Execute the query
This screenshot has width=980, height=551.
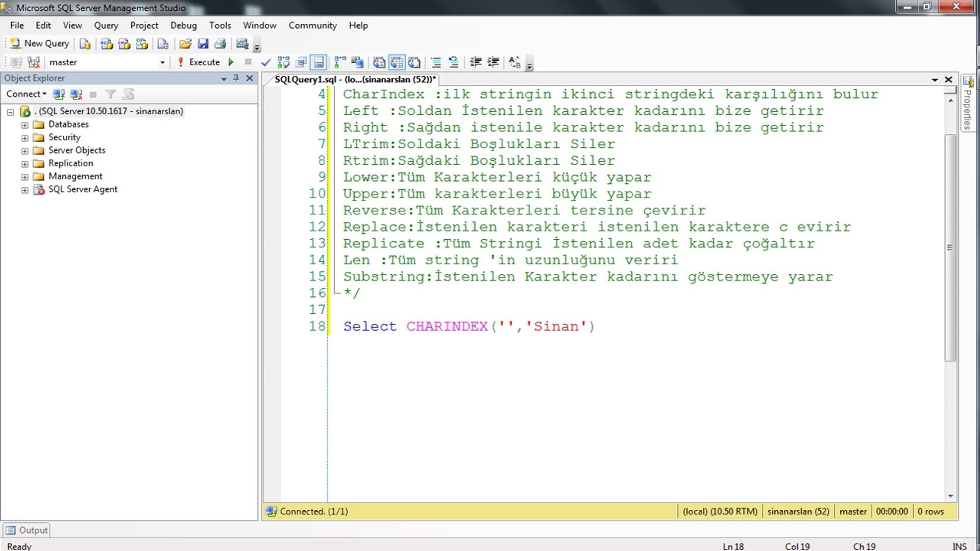pyautogui.click(x=199, y=62)
